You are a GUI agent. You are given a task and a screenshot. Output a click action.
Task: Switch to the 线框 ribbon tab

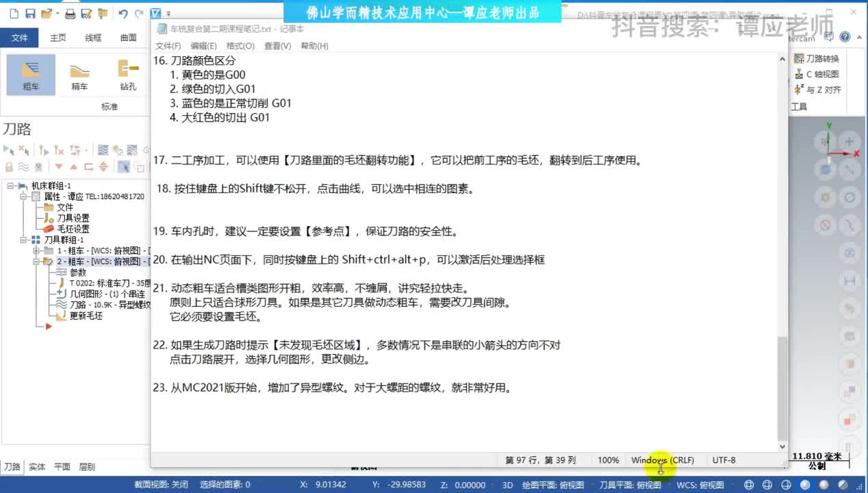[x=93, y=38]
